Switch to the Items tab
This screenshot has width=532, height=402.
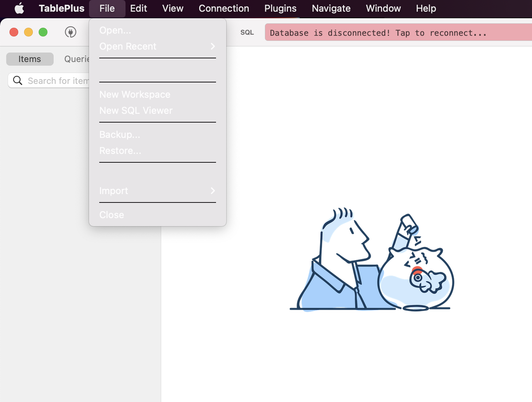pos(30,59)
